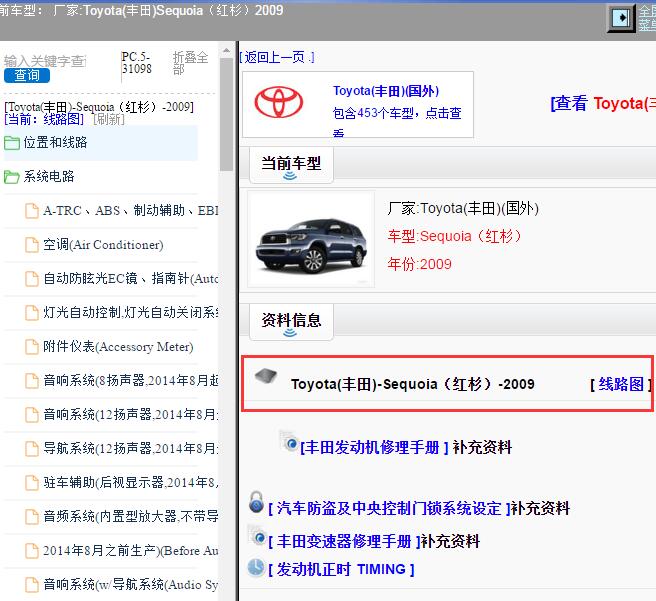The width and height of the screenshot is (656, 601).
Task: Click the 刷新 refresh link
Action: [x=108, y=119]
